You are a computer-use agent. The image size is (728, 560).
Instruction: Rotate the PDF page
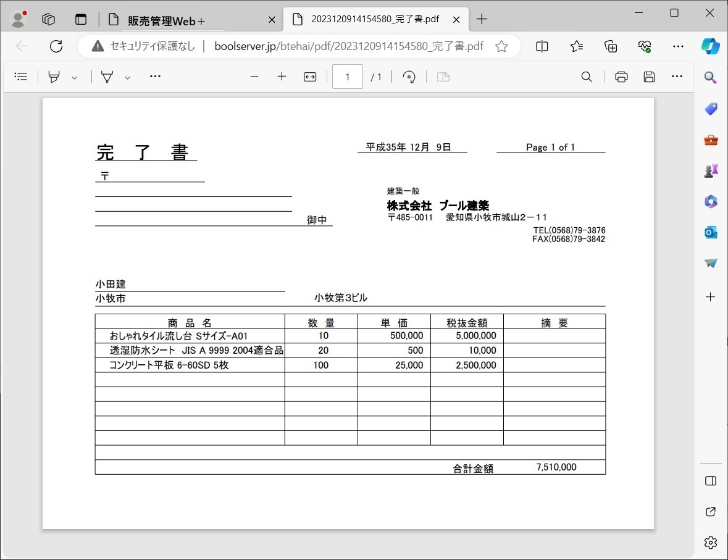click(x=409, y=77)
